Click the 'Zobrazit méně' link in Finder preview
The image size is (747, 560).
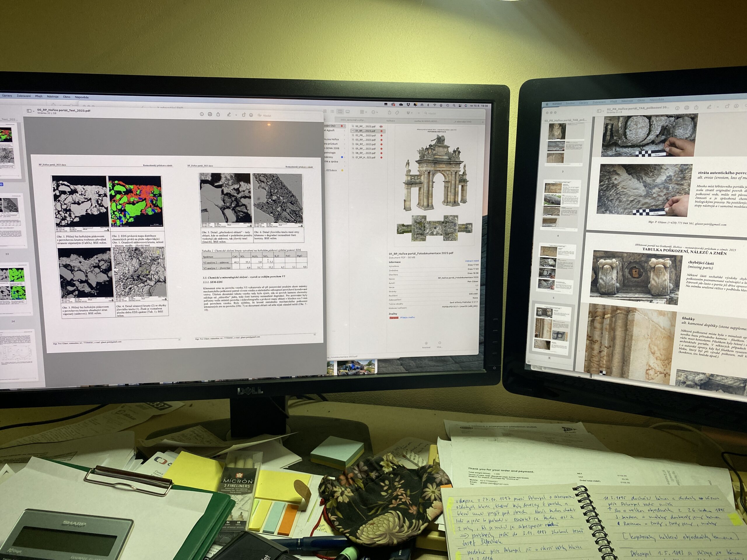pos(472,261)
